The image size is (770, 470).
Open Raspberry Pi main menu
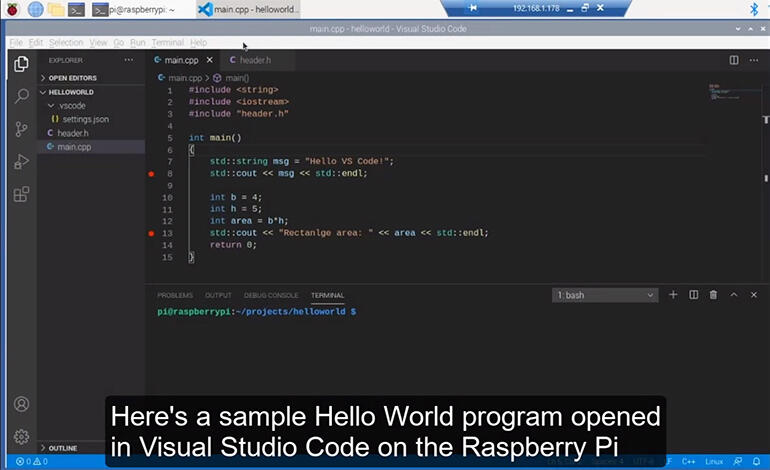tap(12, 9)
